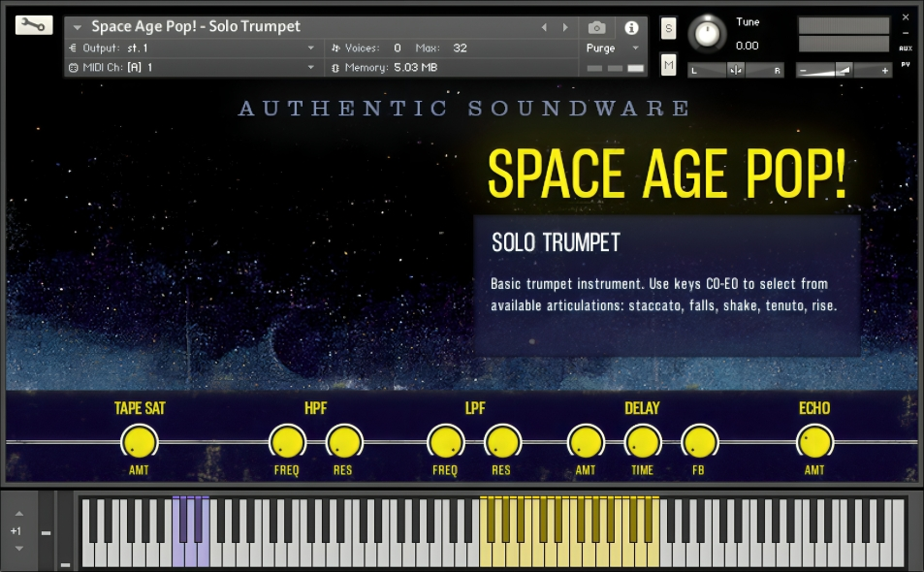
Task: Click the Tune value 0.00
Action: click(747, 46)
